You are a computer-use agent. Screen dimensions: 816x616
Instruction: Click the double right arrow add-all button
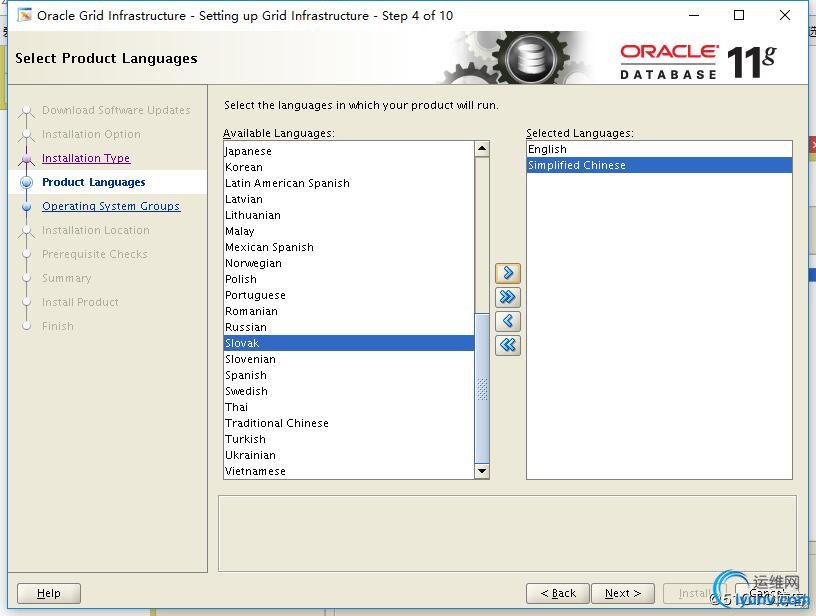point(508,297)
